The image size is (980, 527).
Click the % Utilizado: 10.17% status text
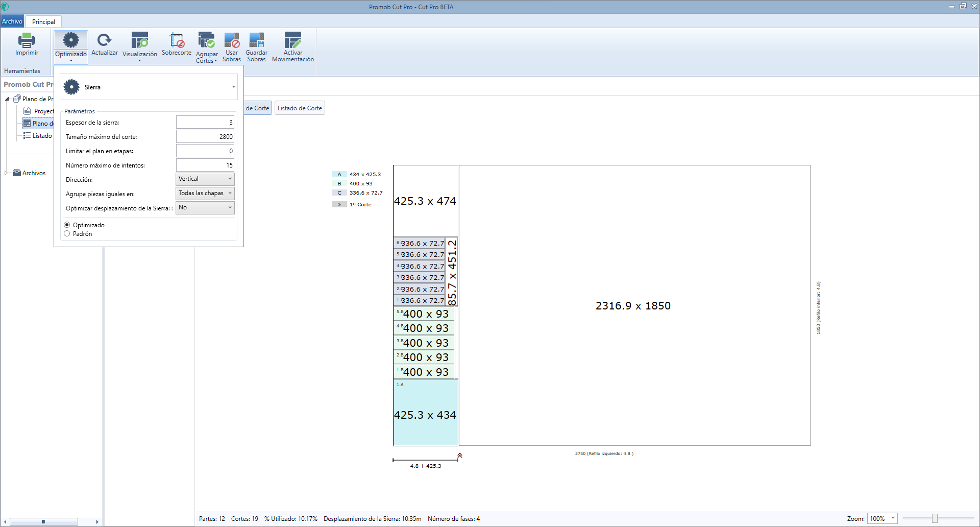[291, 519]
